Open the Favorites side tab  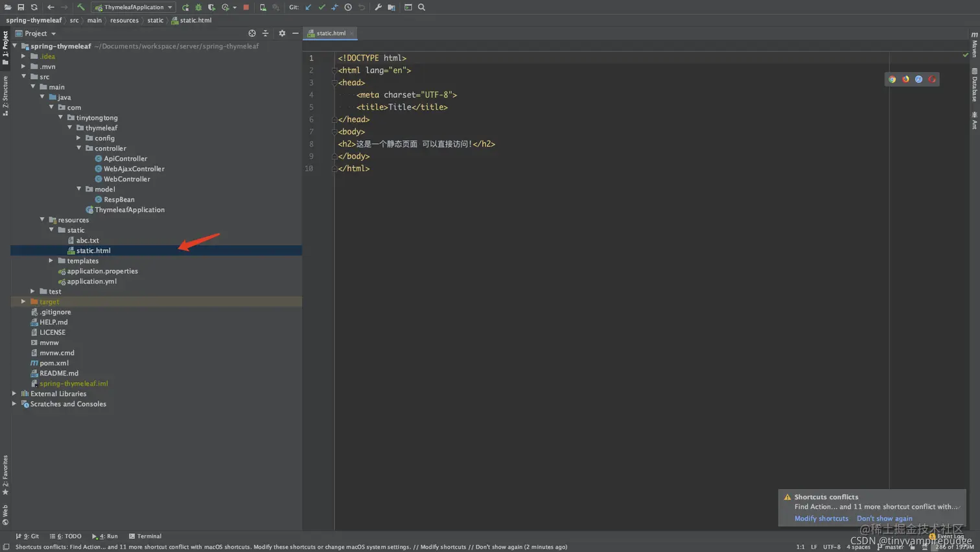click(5, 475)
